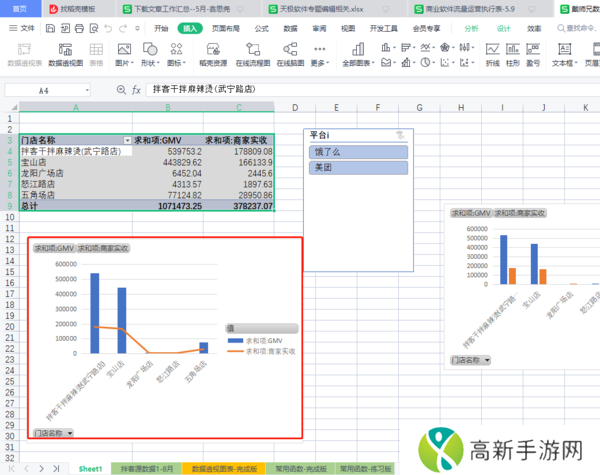Open 文本框 text box dropdown

pyautogui.click(x=564, y=63)
